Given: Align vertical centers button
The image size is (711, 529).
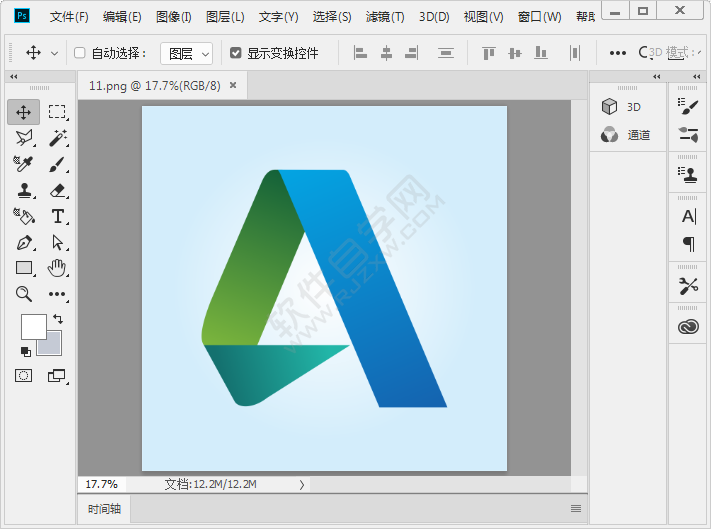Looking at the screenshot, I should pos(515,53).
